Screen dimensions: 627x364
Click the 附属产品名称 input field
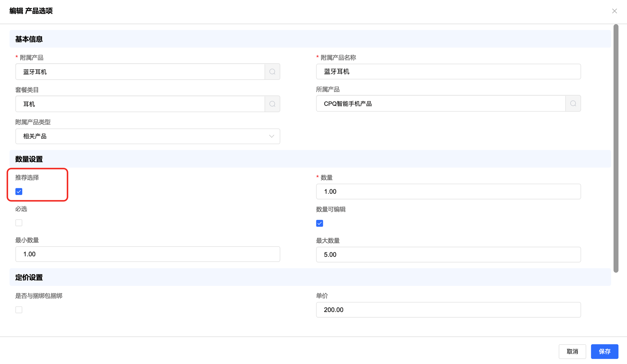click(x=448, y=72)
